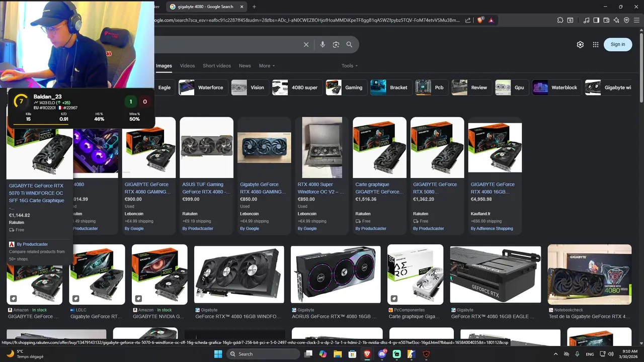
Task: Open the Windows Start menu
Action: point(218,354)
